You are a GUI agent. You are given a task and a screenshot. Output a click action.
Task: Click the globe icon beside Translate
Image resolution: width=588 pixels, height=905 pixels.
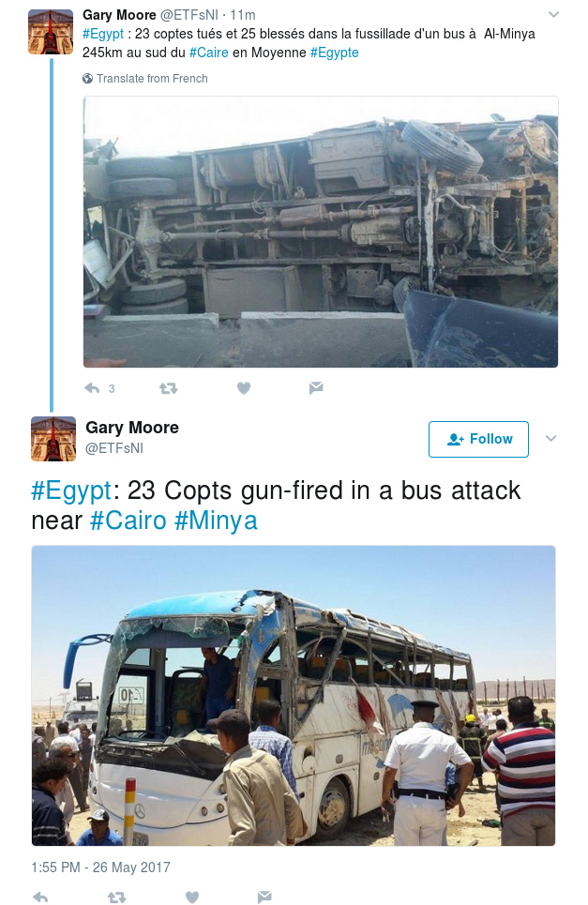tap(88, 79)
